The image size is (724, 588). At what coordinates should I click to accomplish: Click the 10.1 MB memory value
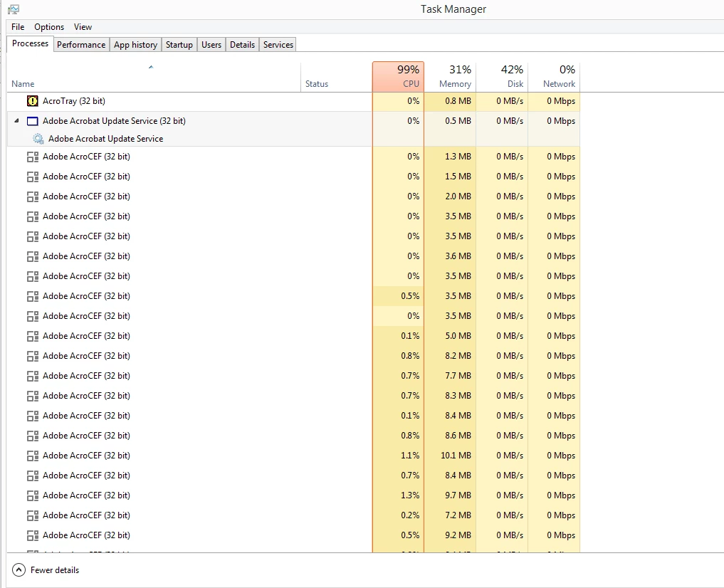coord(456,456)
